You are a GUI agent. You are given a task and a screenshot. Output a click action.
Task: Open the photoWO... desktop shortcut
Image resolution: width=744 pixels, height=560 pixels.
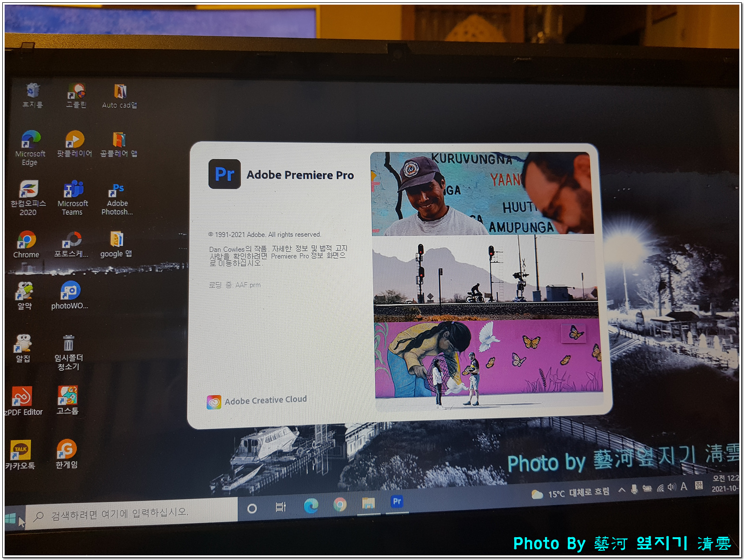coord(70,296)
